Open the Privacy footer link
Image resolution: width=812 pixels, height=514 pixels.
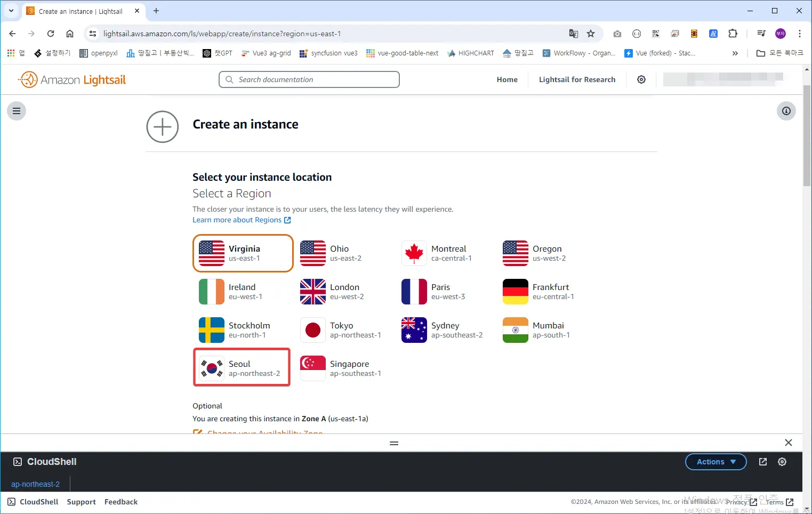coord(741,502)
